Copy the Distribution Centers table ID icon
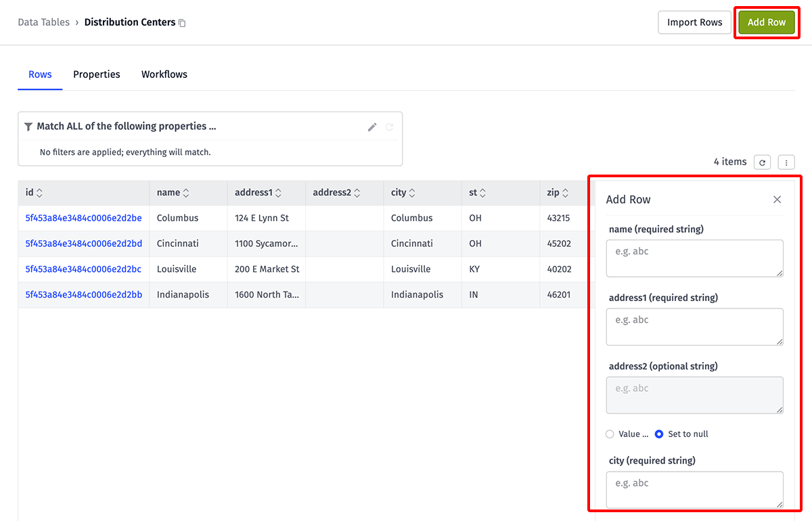This screenshot has width=812, height=521. click(x=182, y=23)
